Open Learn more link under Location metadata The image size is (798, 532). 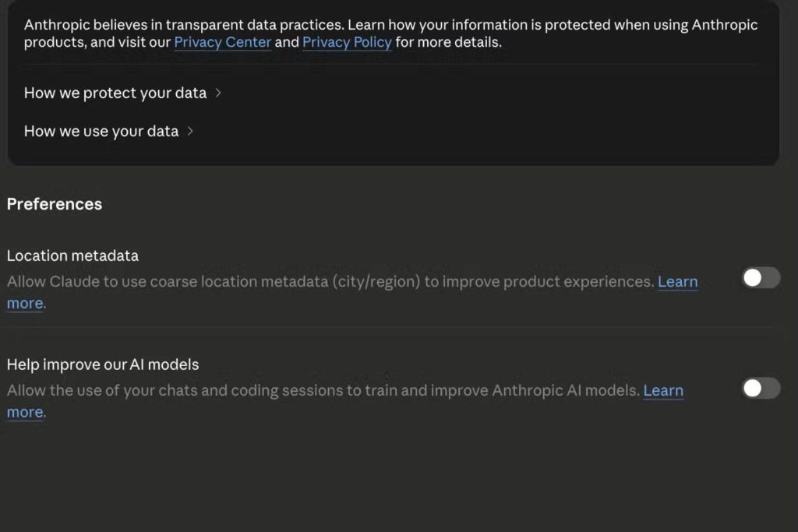tap(677, 281)
